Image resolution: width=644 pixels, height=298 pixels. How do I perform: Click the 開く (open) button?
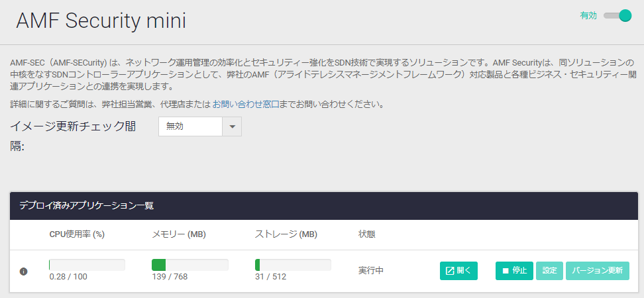[x=458, y=271]
